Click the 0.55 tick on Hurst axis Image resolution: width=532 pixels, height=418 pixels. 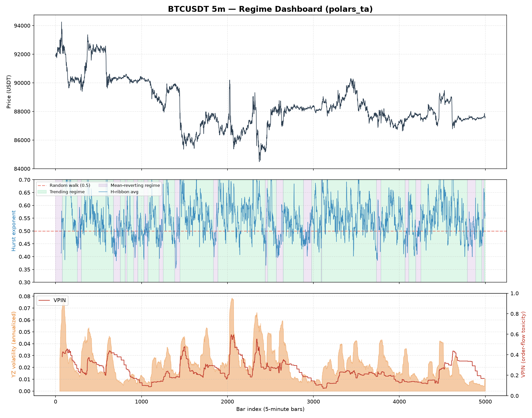pos(25,218)
